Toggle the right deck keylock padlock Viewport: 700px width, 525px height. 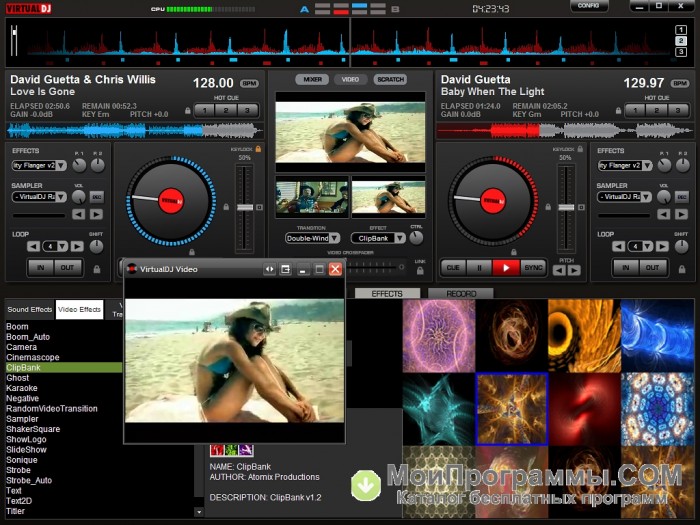580,149
